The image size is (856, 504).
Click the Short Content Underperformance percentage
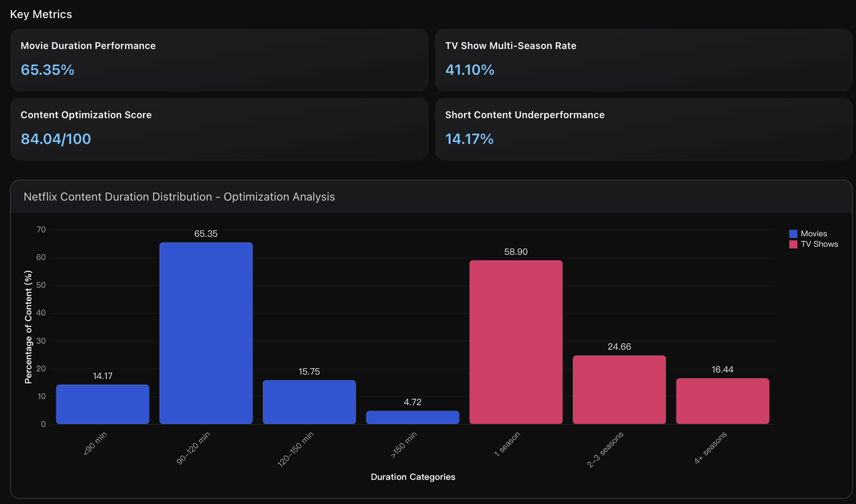(x=469, y=139)
